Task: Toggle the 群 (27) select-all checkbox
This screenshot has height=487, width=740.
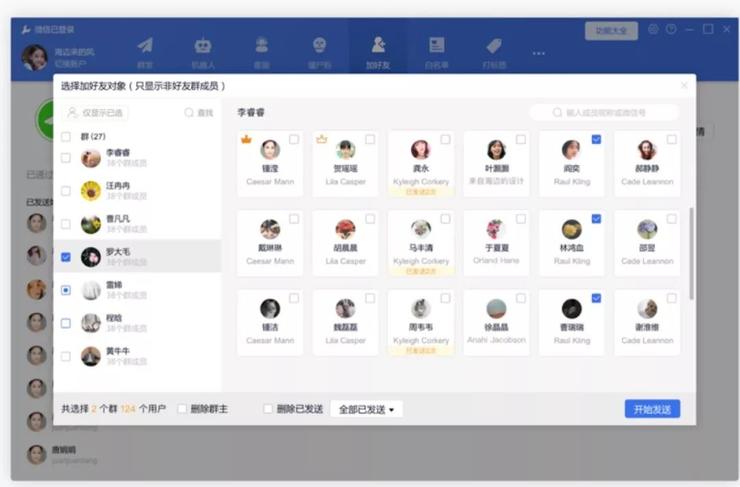Action: point(66,137)
